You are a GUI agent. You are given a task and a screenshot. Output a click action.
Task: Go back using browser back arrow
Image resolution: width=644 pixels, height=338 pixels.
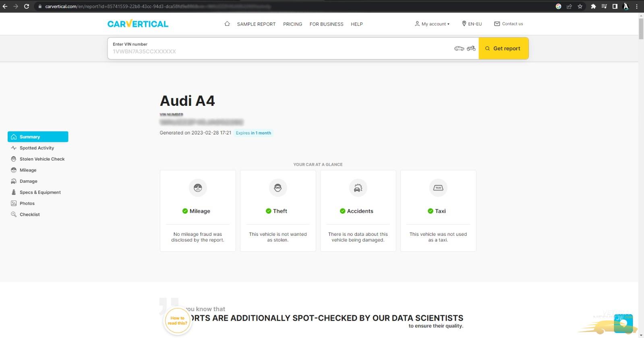coord(5,6)
